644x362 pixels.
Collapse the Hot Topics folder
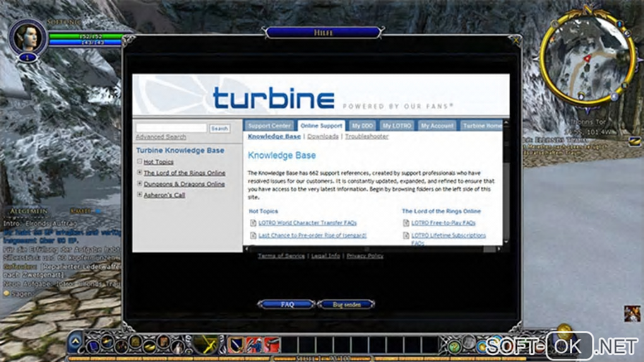(140, 161)
